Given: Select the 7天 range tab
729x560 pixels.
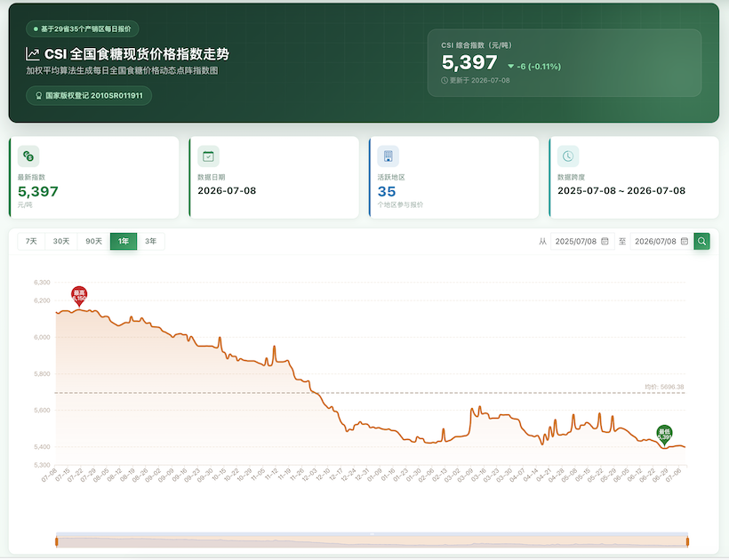Looking at the screenshot, I should pyautogui.click(x=31, y=241).
